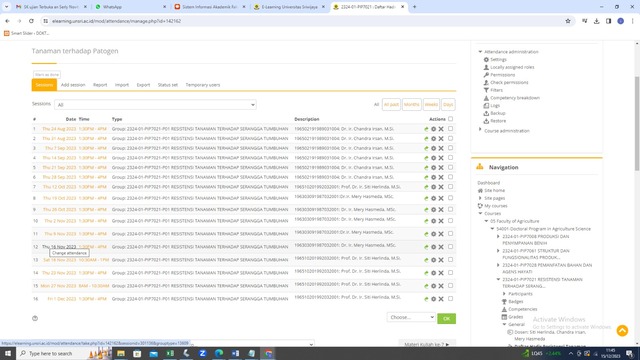Filter sessions by Months
This screenshot has width=640, height=360.
point(411,104)
